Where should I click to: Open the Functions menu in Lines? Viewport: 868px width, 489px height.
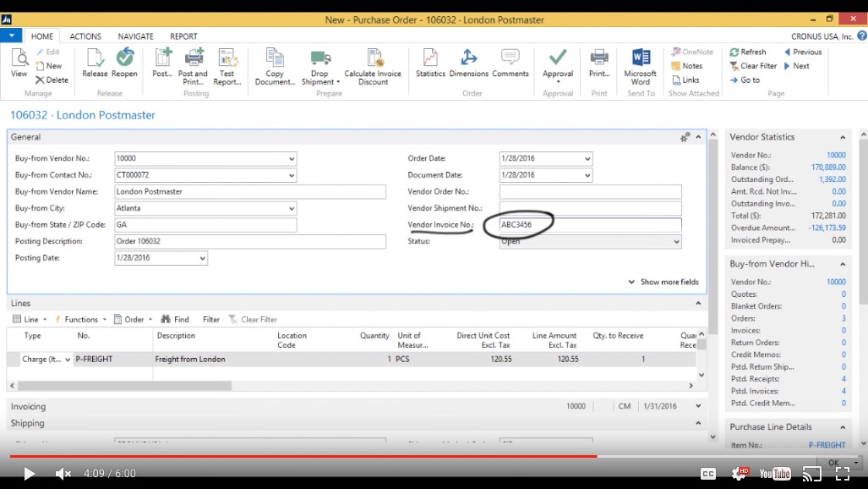coord(80,319)
